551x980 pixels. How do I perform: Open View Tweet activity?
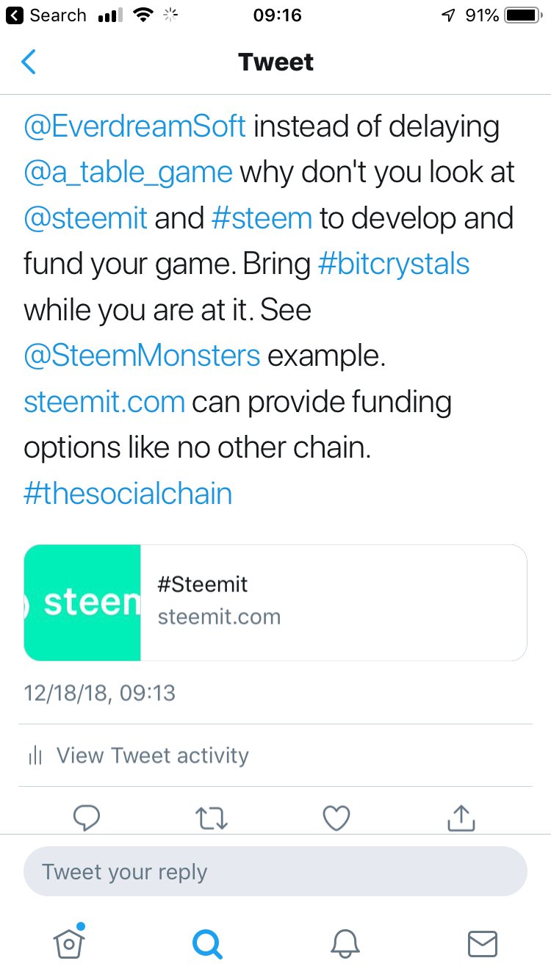click(x=138, y=755)
